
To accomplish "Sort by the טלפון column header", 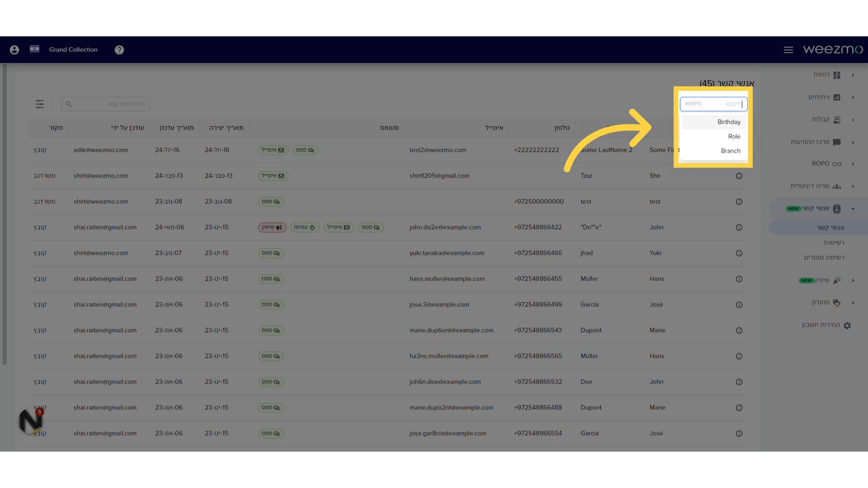I will tap(562, 128).
